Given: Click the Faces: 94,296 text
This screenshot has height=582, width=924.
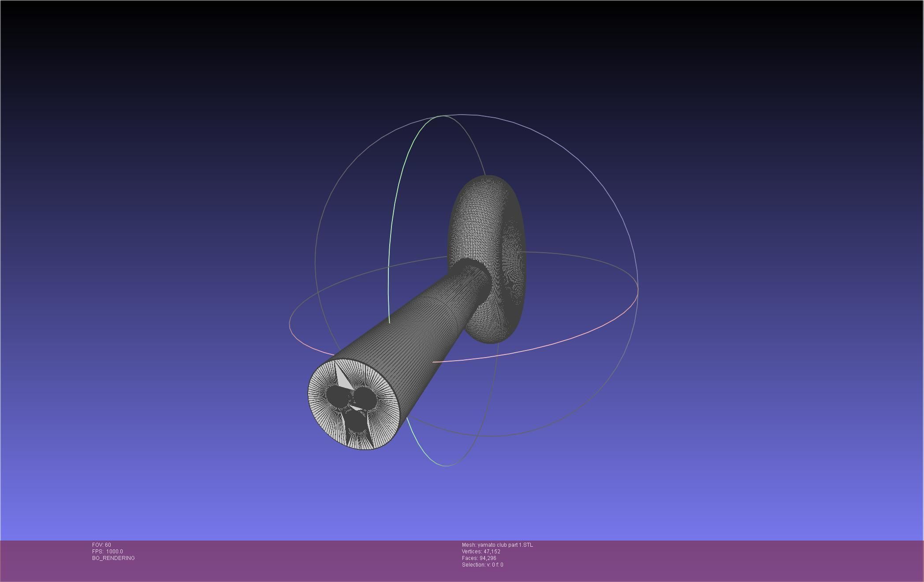Looking at the screenshot, I should tap(479, 558).
